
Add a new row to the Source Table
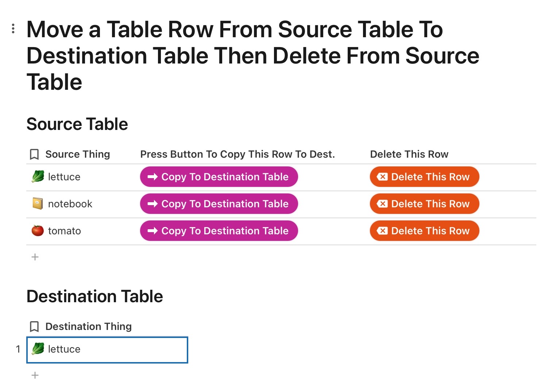pyautogui.click(x=35, y=257)
